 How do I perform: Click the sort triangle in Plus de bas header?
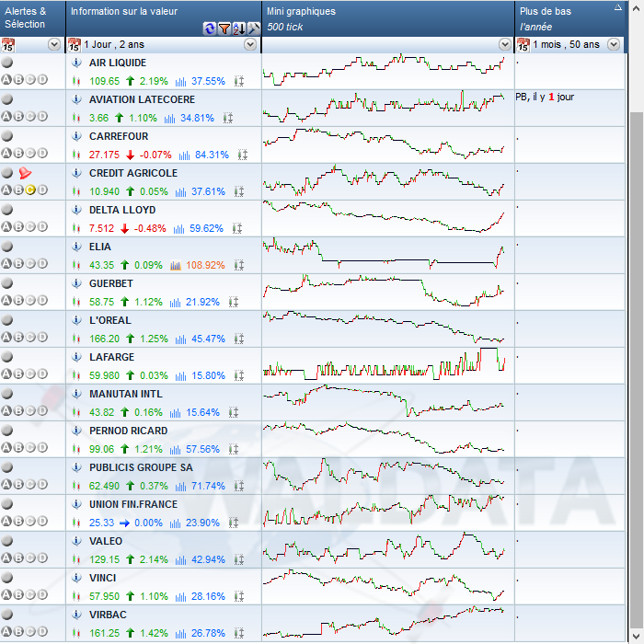(618, 7)
